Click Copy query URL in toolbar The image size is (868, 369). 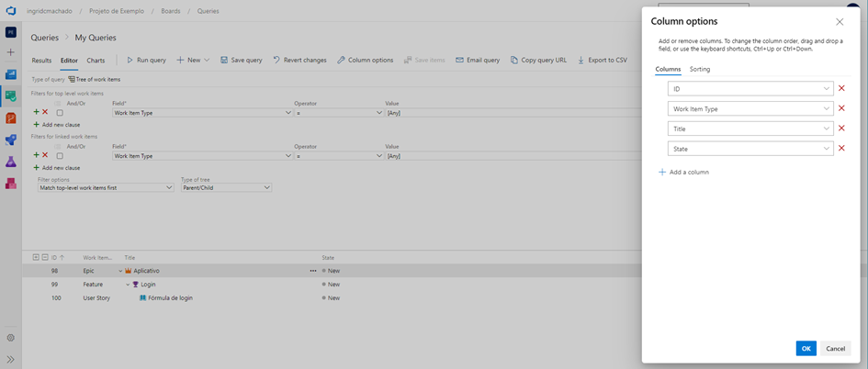pos(538,60)
